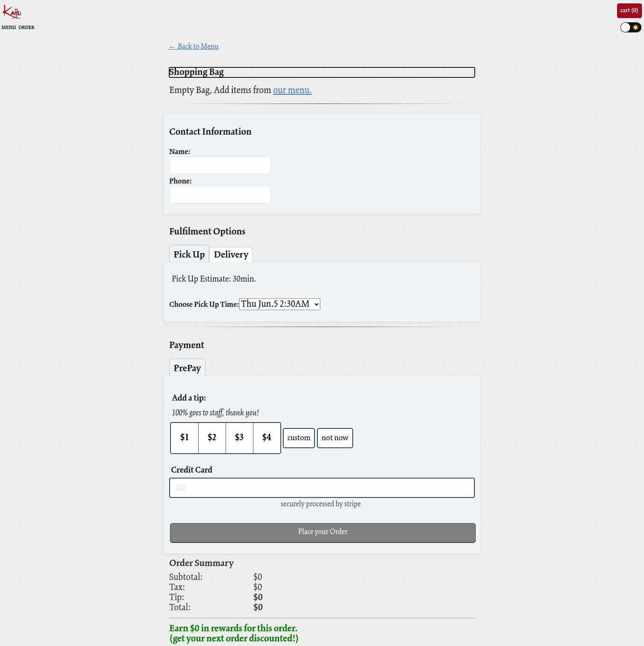The width and height of the screenshot is (644, 646).
Task: Expand the Choose Pick Up Time dropdown
Action: click(279, 304)
